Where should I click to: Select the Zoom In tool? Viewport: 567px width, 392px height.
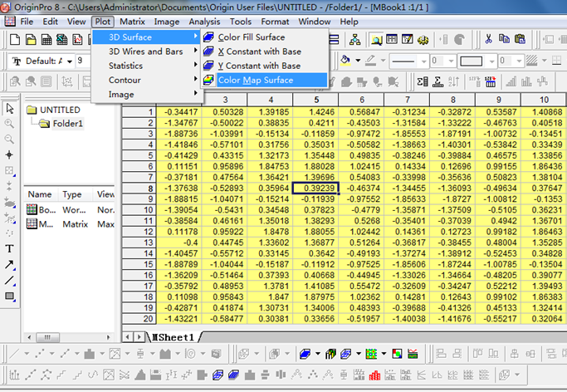pos(9,124)
